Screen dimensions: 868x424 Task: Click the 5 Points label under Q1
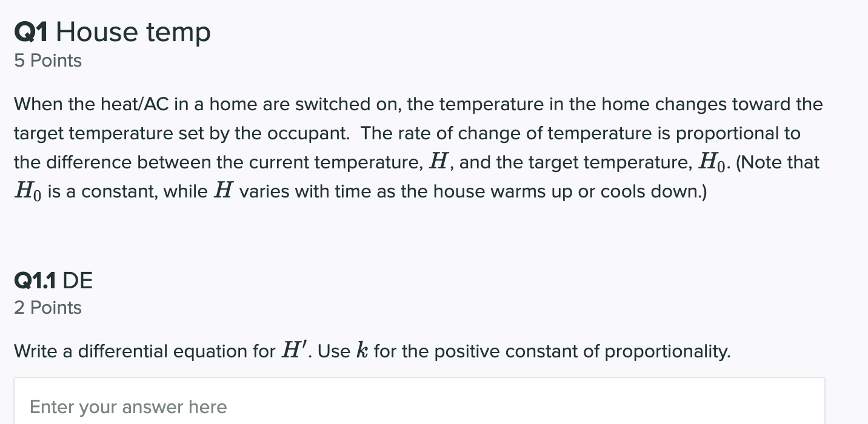(47, 61)
